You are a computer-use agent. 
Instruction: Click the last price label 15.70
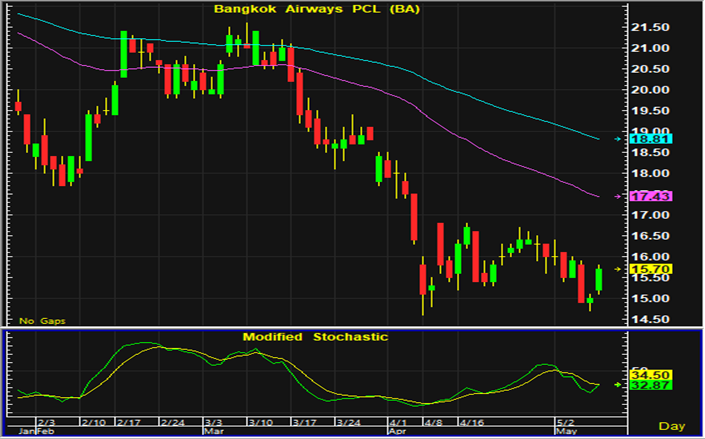(651, 269)
